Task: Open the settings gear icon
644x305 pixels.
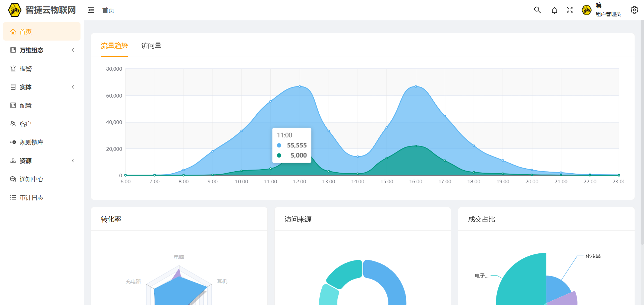Action: 634,10
